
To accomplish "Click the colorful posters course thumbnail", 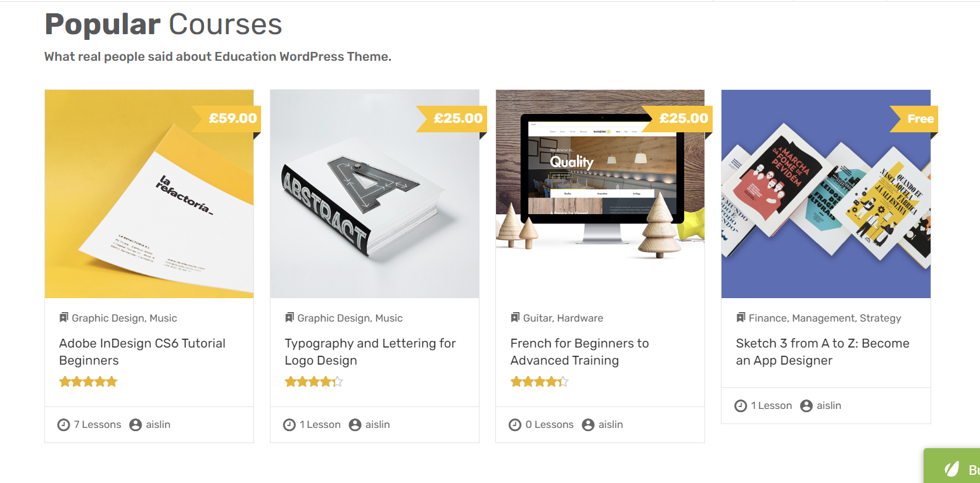I will coord(826,194).
